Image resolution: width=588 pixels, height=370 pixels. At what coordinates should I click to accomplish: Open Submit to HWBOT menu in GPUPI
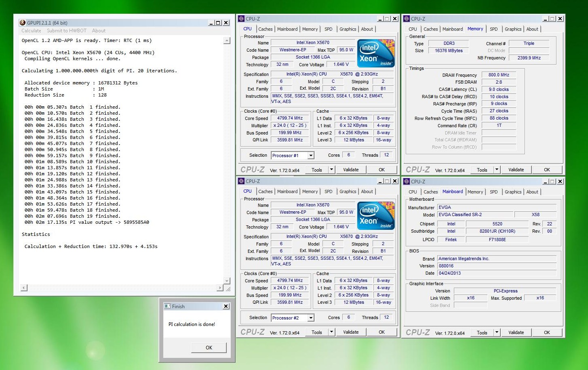coord(67,31)
